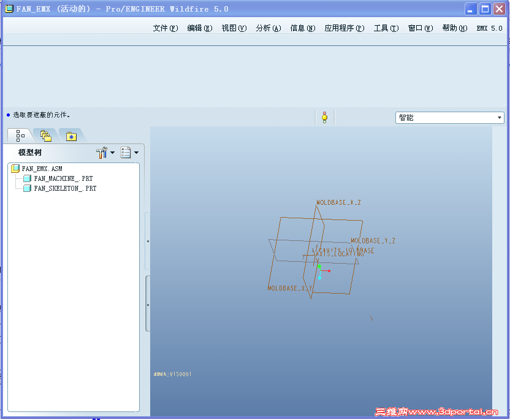Open the 工具(T) menu
The width and height of the screenshot is (510, 420).
pyautogui.click(x=386, y=28)
